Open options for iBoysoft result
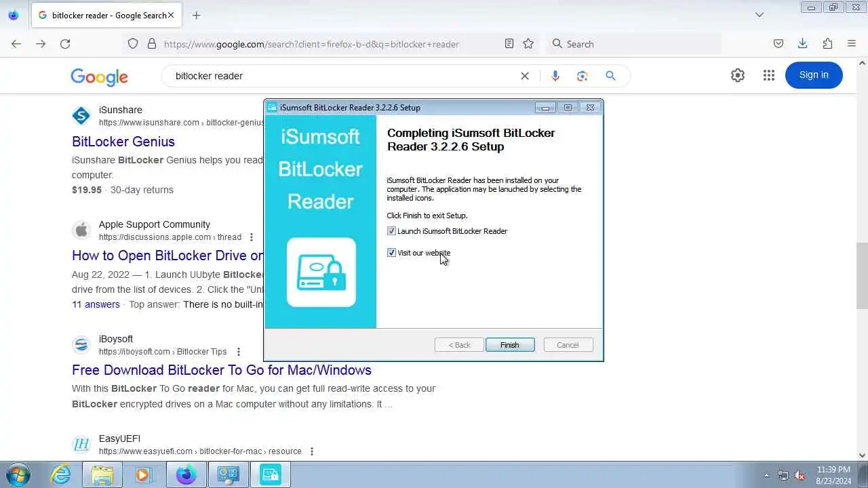This screenshot has height=488, width=868. 238,352
